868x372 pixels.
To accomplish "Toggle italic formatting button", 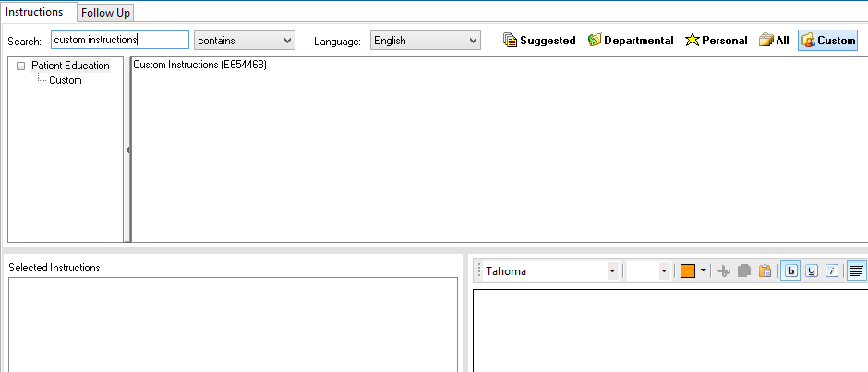I will pos(832,271).
